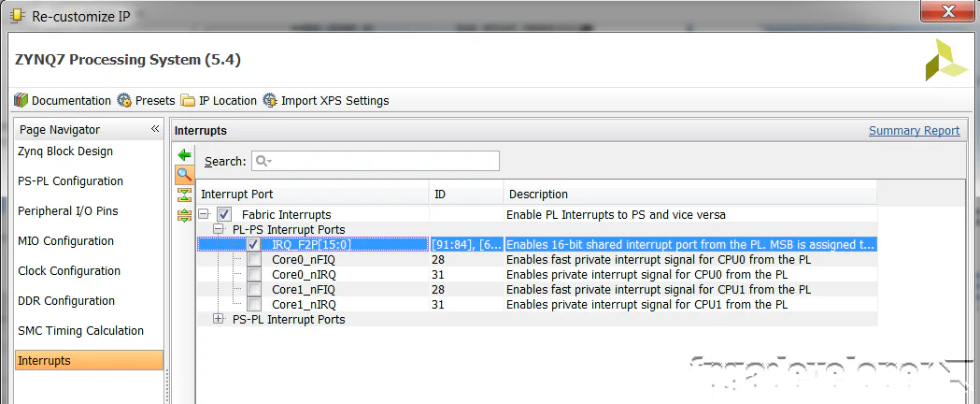Open DDR Configuration page
Viewport: 980px width, 404px height.
(x=66, y=301)
